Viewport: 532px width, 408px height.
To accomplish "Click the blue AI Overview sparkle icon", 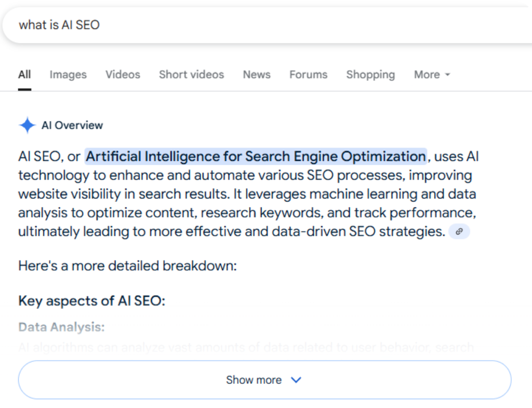I will click(26, 125).
